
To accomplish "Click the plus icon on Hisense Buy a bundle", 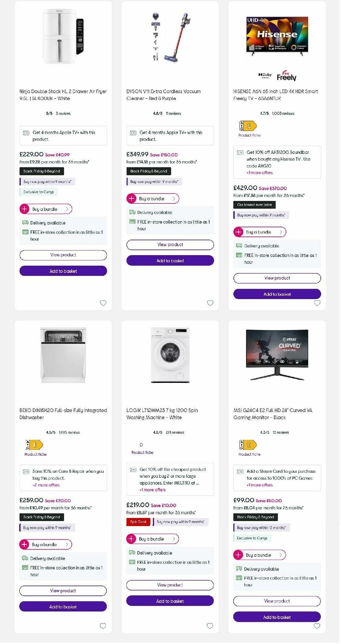I will (x=238, y=232).
